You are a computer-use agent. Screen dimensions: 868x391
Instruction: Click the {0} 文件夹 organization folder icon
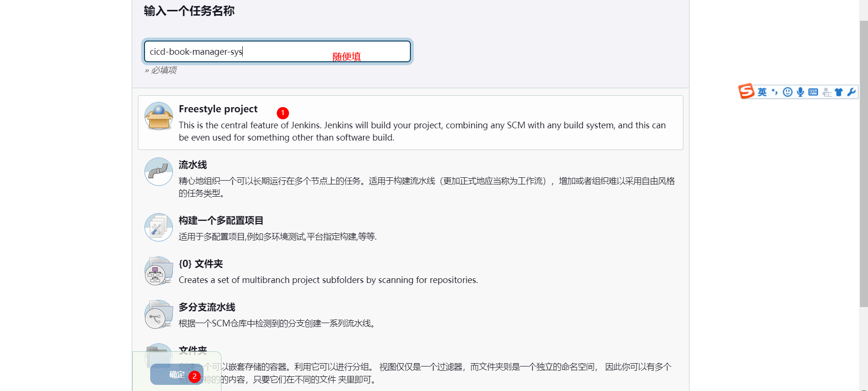tap(159, 271)
